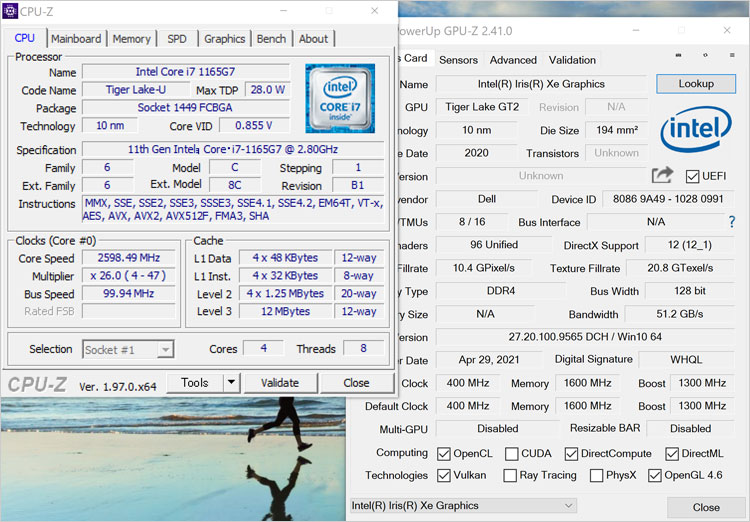The height and width of the screenshot is (522, 750).
Task: Click the Multiplier value x 26.0
Action: (129, 276)
